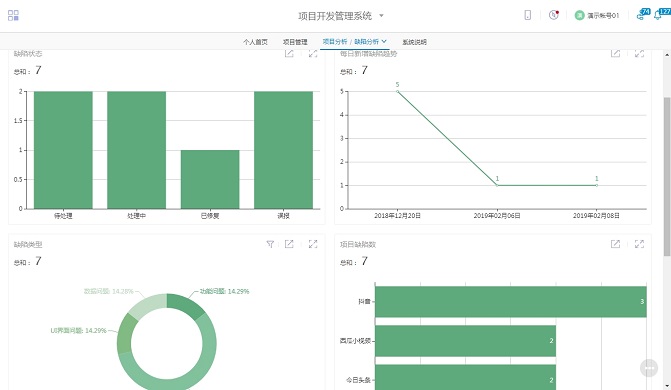Click the 缺陷类型 panel title
Screen dimensions: 671x390
28,244
